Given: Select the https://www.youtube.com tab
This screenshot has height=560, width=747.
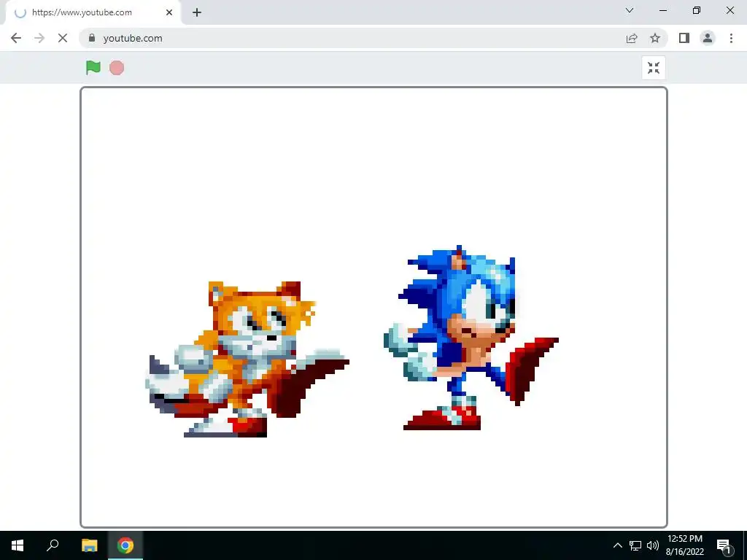Looking at the screenshot, I should [93, 12].
